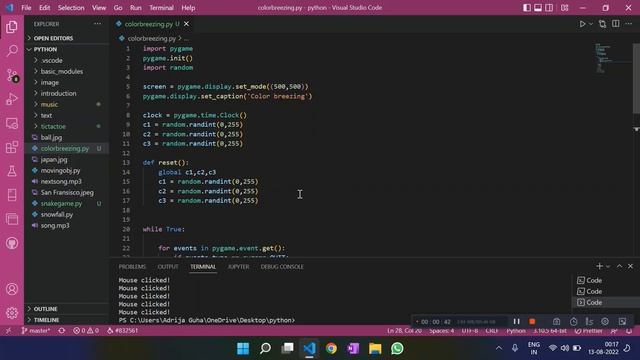Open the GitHub icon in activity bar
Screen dimensions: 640x360
pyautogui.click(x=12, y=243)
